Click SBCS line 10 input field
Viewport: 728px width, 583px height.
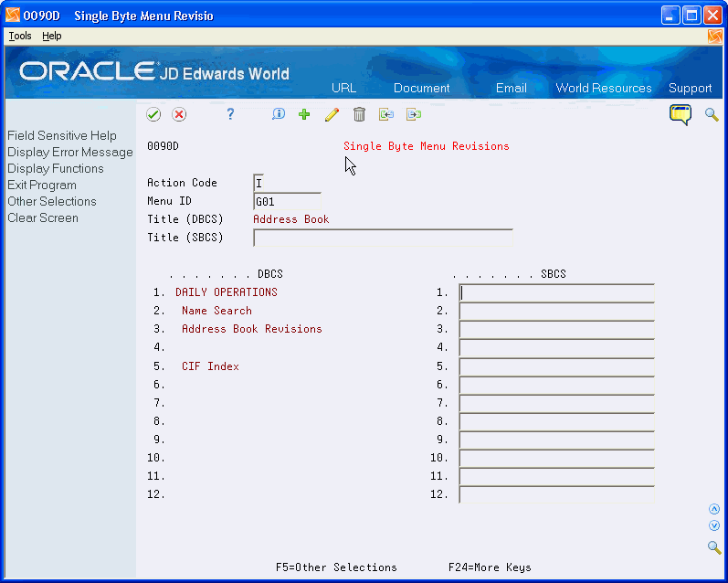click(x=556, y=459)
